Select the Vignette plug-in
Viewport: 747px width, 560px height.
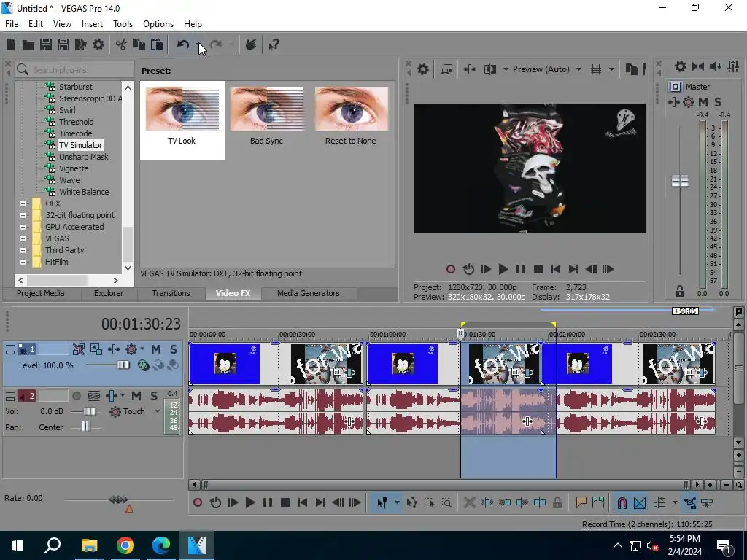[x=74, y=168]
